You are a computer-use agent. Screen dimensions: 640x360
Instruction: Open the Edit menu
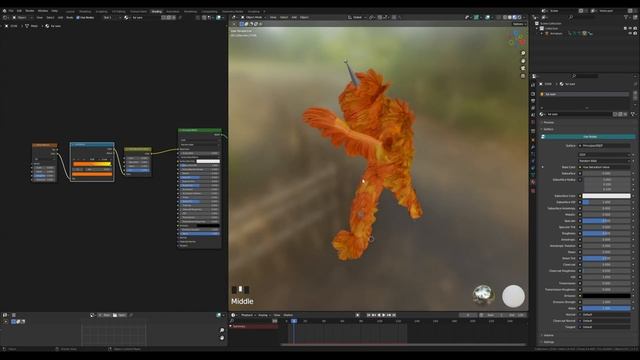[19, 11]
